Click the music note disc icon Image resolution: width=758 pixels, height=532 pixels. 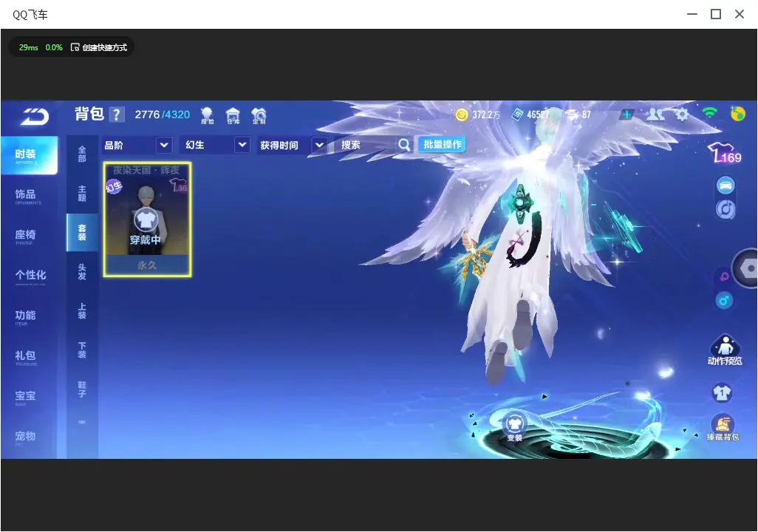[725, 209]
